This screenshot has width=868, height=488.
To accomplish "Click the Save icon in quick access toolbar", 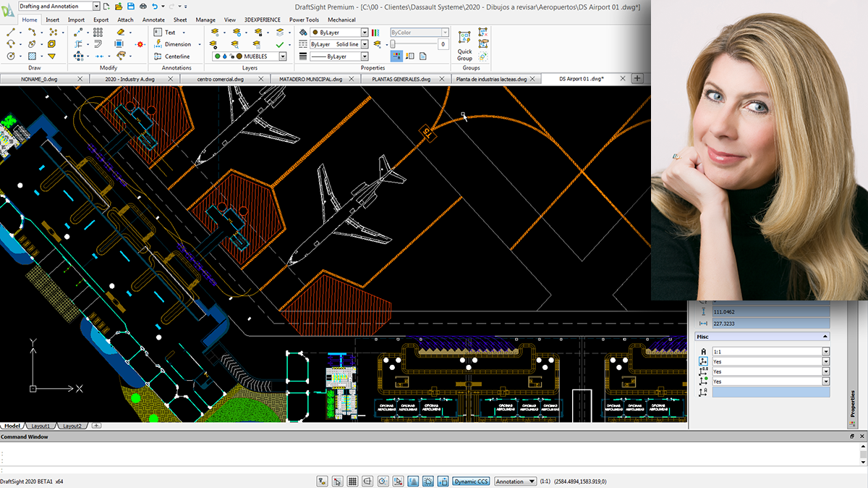I will click(x=130, y=7).
